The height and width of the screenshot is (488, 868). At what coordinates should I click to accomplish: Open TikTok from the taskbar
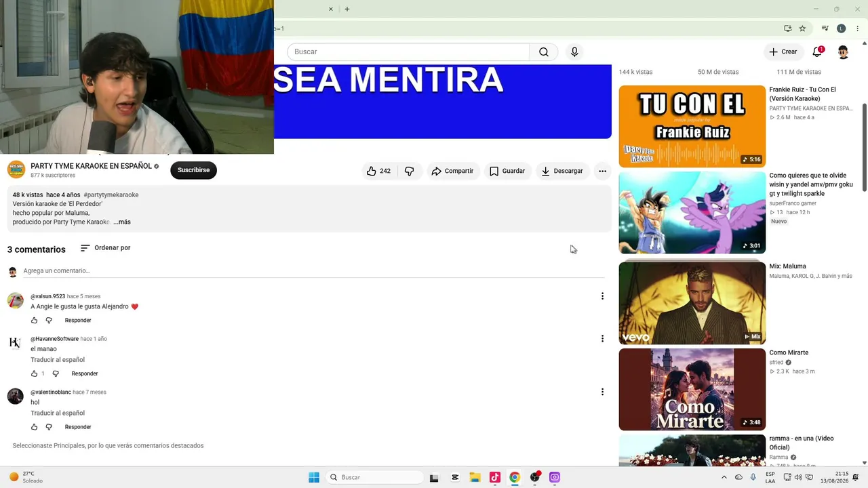click(494, 477)
